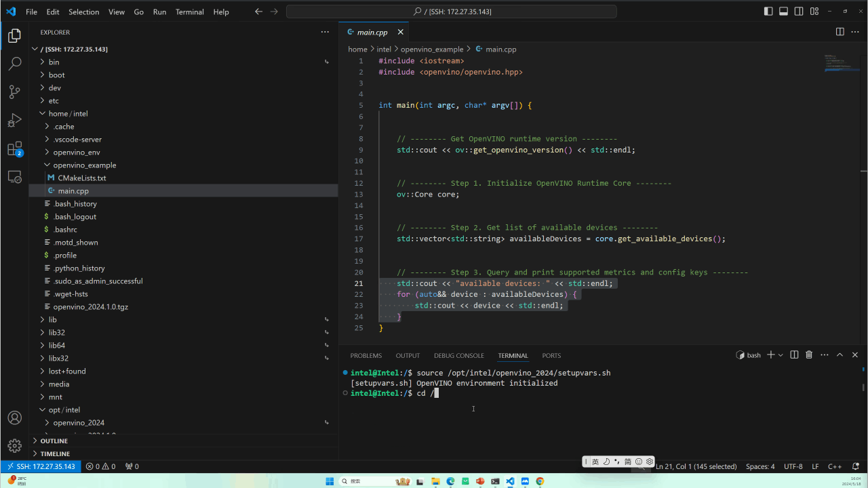The width and height of the screenshot is (868, 488).
Task: Open the terminal launch profile dropdown
Action: (781, 355)
